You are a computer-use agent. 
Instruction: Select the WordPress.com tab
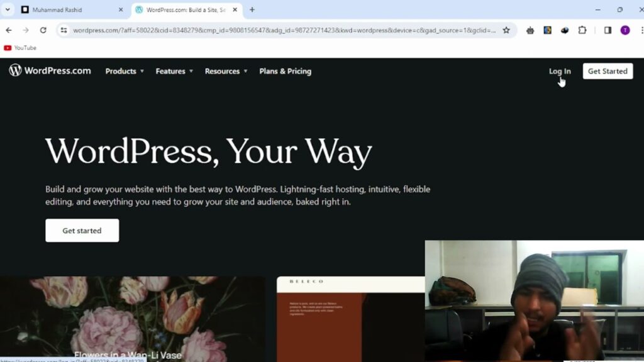point(187,9)
